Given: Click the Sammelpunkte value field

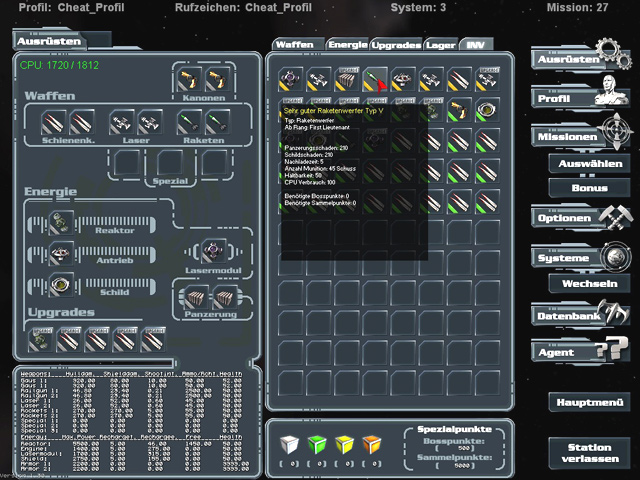Looking at the screenshot, I should pos(454,465).
